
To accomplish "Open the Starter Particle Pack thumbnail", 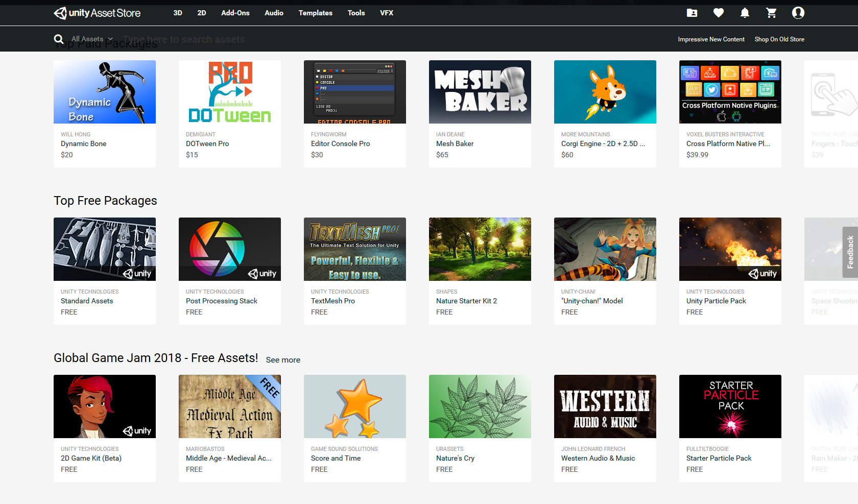I will click(x=730, y=406).
